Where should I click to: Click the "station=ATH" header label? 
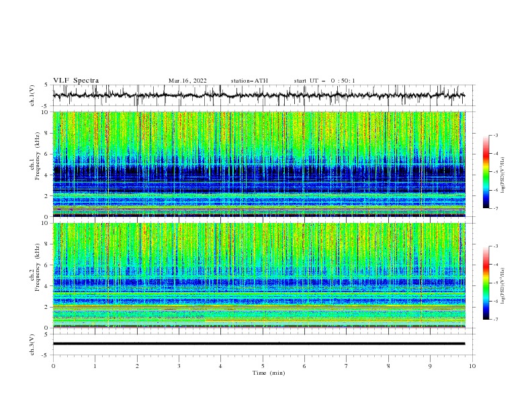click(249, 81)
